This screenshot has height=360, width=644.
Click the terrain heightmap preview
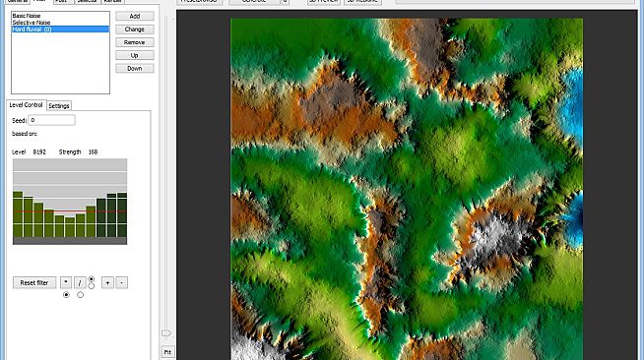pyautogui.click(x=407, y=189)
